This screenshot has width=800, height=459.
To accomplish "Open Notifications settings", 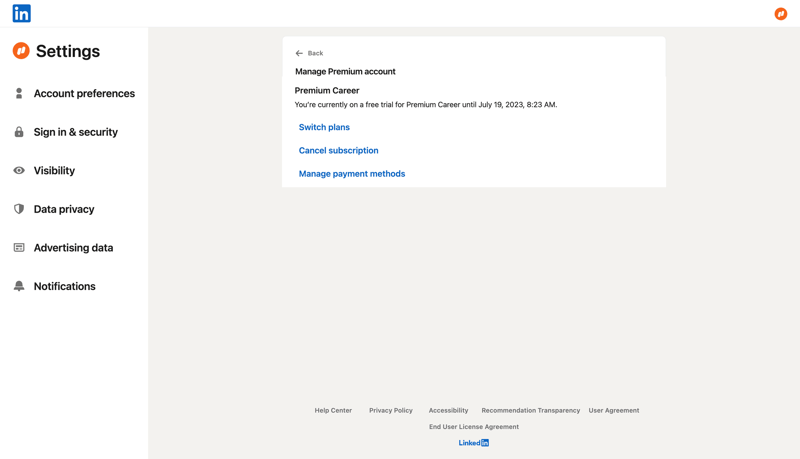I will click(64, 286).
